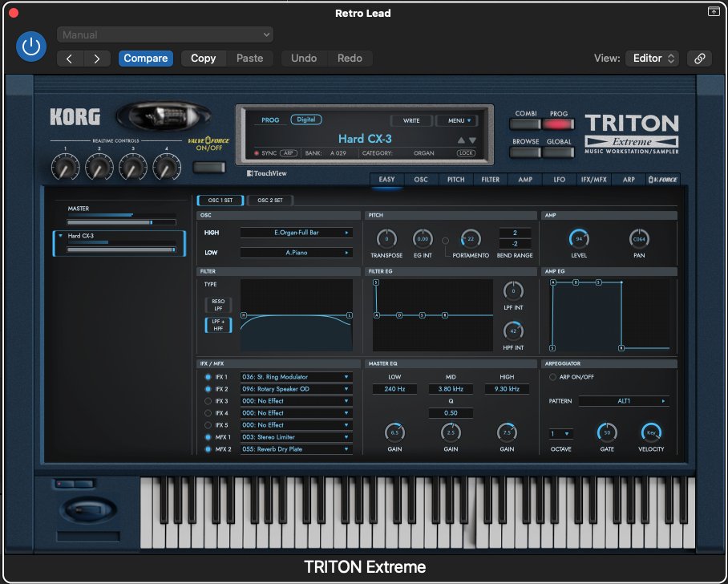This screenshot has width=728, height=584.
Task: Enable ARP ON/OFF radio button
Action: coord(552,377)
